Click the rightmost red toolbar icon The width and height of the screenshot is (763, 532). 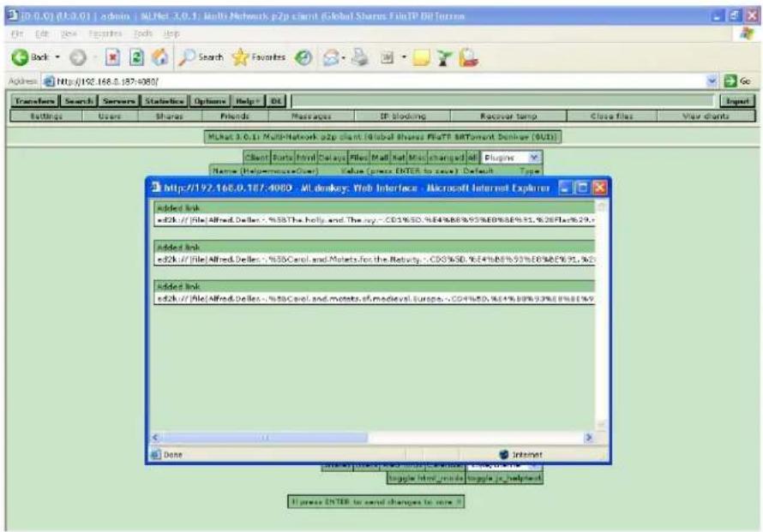(468, 58)
